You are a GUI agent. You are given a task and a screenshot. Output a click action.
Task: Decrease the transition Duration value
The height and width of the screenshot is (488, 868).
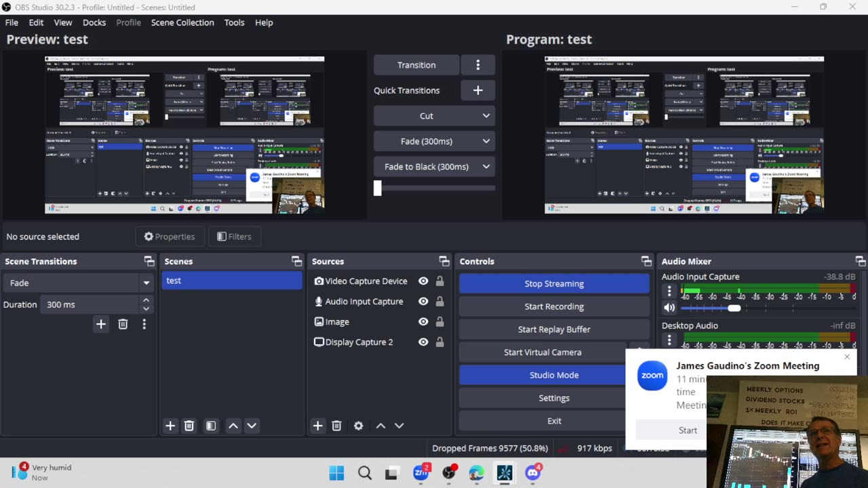click(x=146, y=309)
